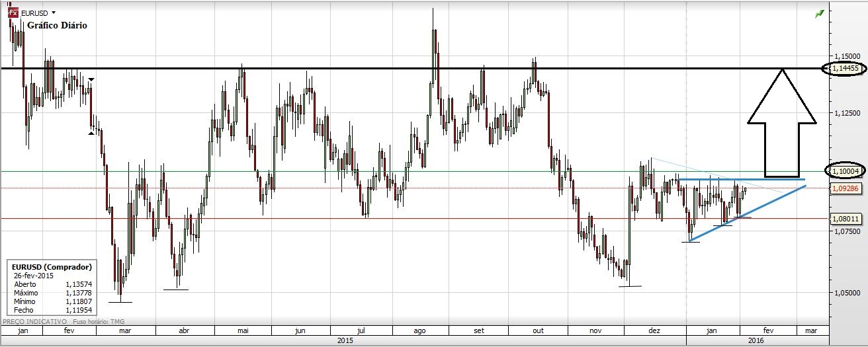
Task: Click the ago month on time axis
Action: (x=419, y=330)
